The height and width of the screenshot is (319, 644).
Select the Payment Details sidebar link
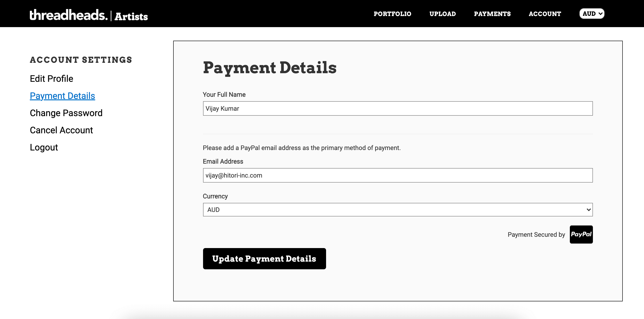62,96
